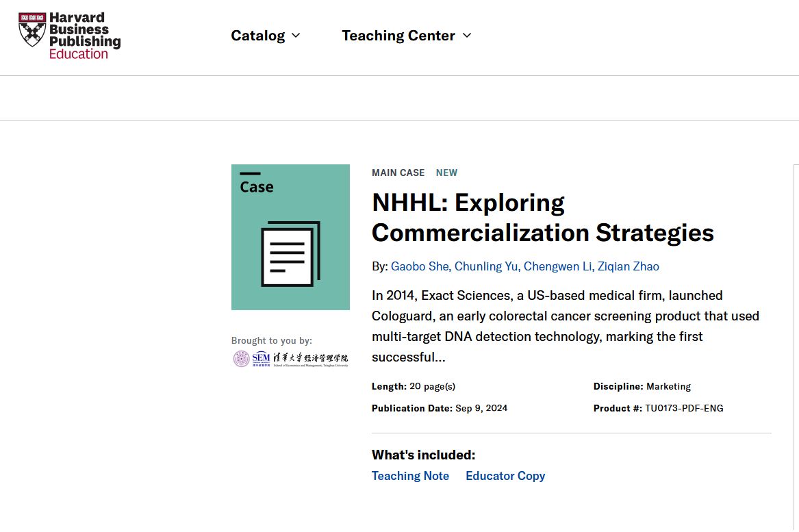
Task: Open the Teaching Center menu
Action: tap(398, 36)
